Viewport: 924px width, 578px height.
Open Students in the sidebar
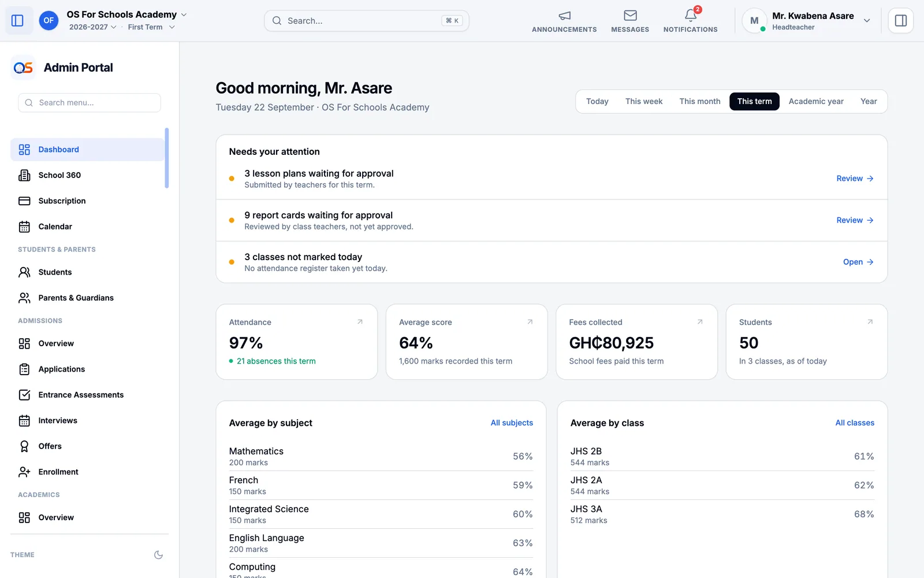[x=87, y=272]
